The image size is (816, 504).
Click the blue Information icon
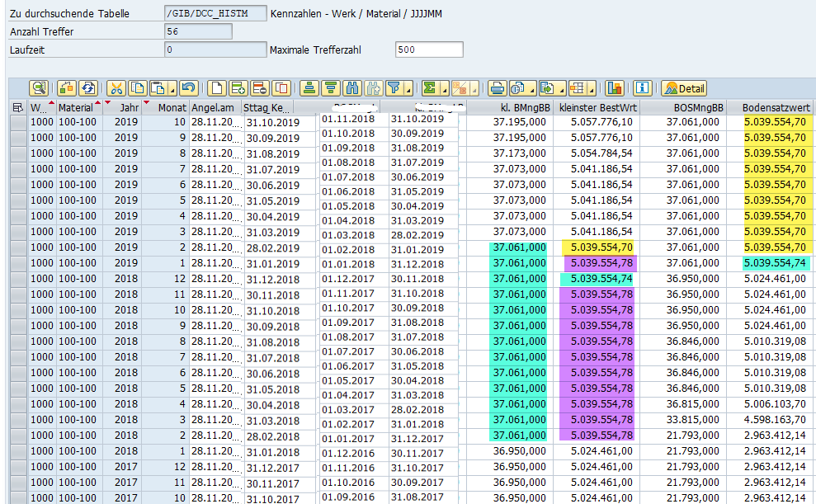coord(643,88)
